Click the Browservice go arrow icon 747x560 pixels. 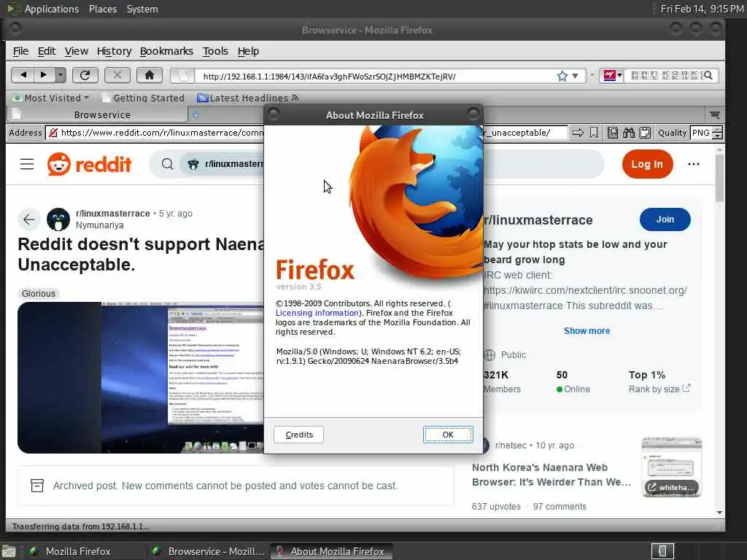(578, 133)
